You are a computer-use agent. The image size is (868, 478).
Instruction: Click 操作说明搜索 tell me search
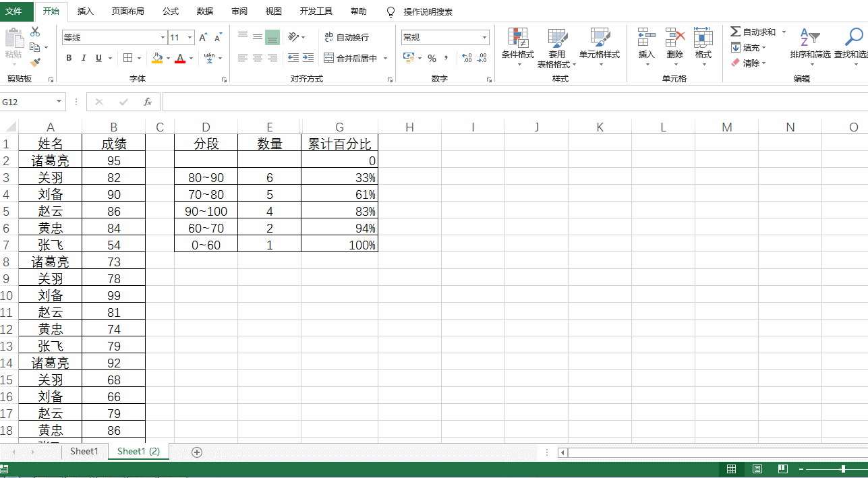tap(419, 11)
